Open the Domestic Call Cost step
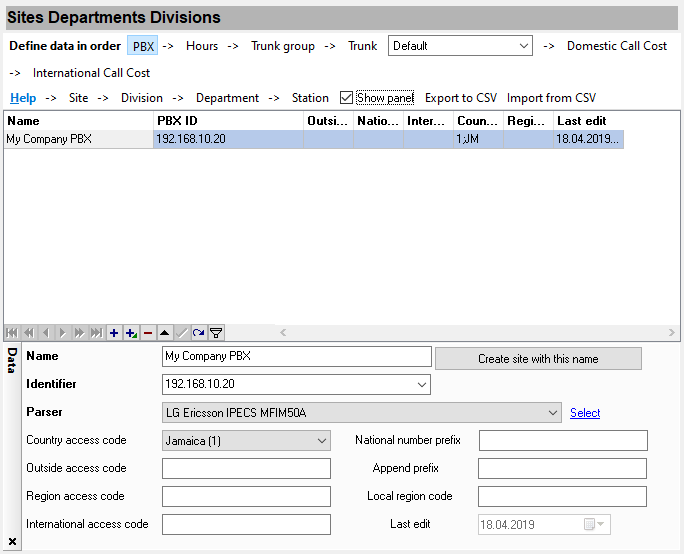The image size is (684, 554). pyautogui.click(x=616, y=46)
